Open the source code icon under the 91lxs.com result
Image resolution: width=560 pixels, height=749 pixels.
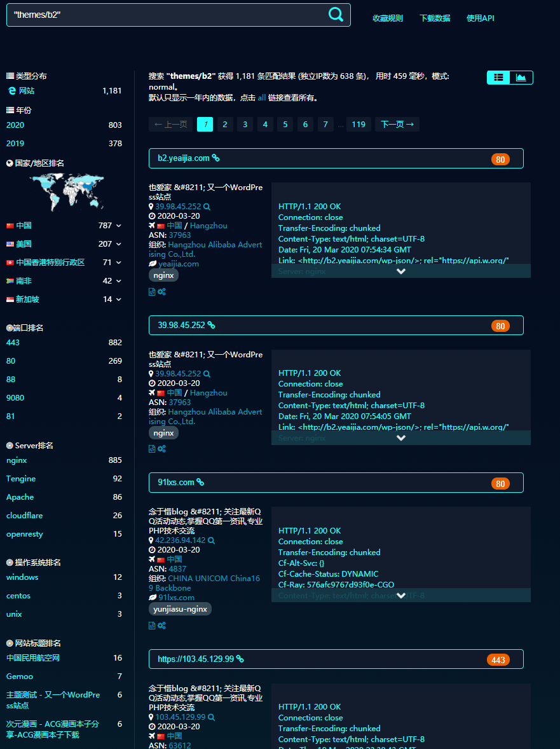click(x=152, y=625)
